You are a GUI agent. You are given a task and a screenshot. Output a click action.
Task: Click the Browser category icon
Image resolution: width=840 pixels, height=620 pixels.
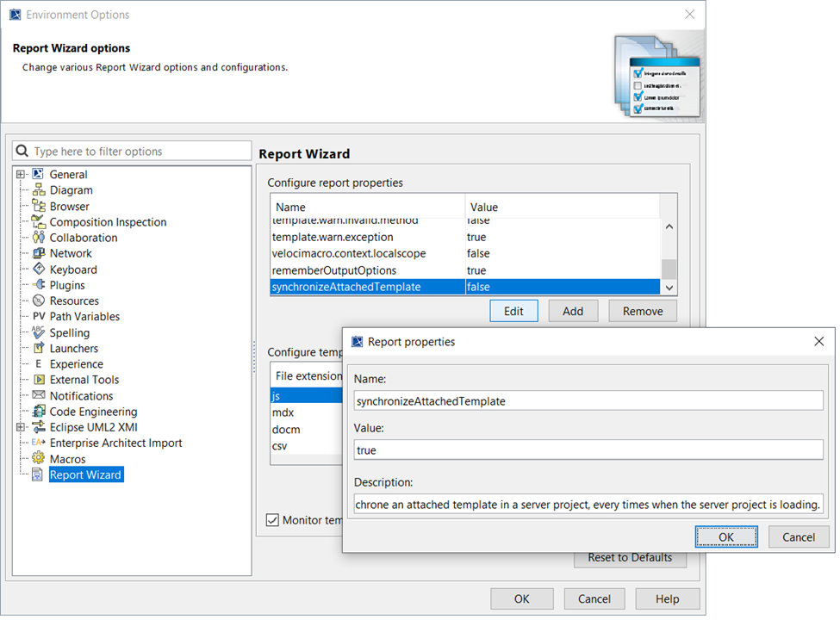tap(39, 206)
